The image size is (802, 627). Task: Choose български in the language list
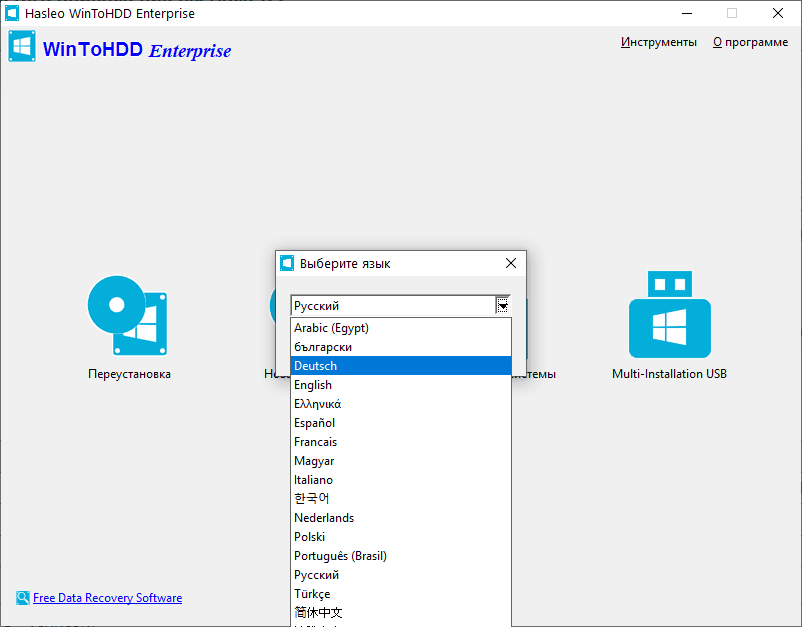(x=401, y=347)
